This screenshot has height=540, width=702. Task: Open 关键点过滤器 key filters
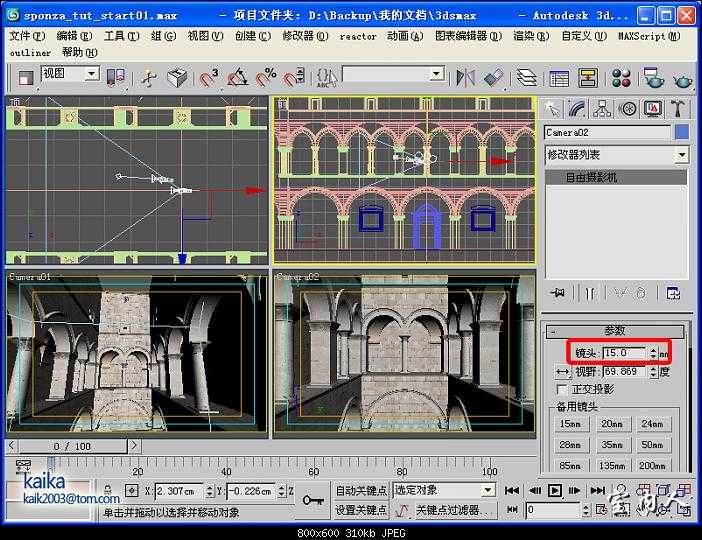[455, 510]
